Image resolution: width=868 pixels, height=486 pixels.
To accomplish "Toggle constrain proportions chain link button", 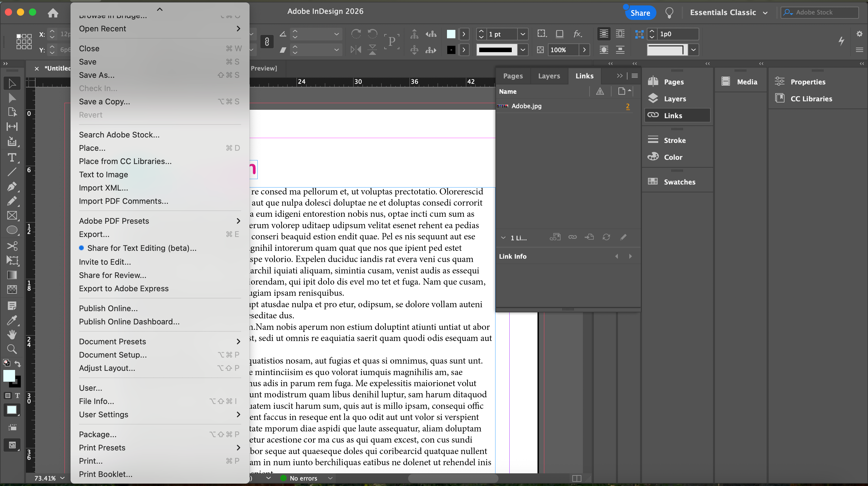I will 266,42.
